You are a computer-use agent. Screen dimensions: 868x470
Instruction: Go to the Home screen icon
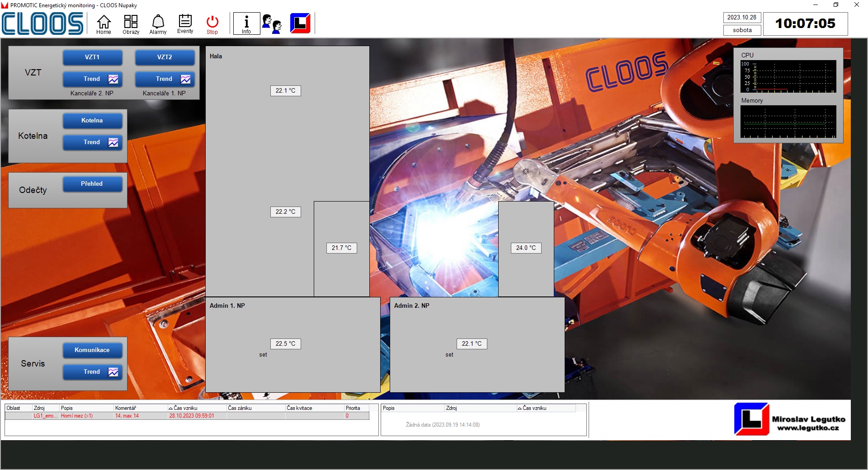(104, 24)
